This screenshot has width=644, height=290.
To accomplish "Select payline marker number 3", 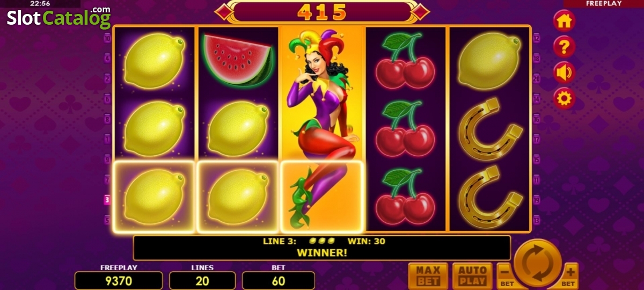I will click(107, 200).
